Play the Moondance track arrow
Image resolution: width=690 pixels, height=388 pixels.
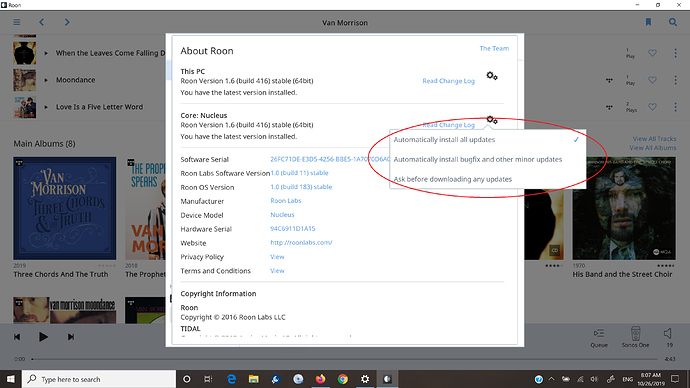point(46,80)
